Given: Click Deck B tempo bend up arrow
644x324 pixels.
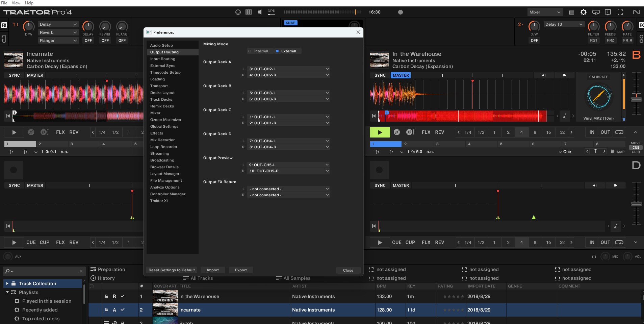Looking at the screenshot, I should click(x=564, y=75).
